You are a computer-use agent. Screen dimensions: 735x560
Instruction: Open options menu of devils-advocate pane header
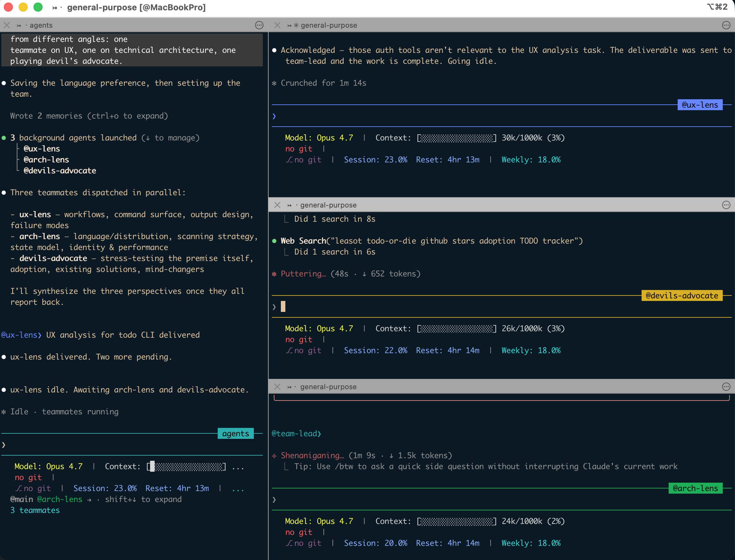pos(726,205)
